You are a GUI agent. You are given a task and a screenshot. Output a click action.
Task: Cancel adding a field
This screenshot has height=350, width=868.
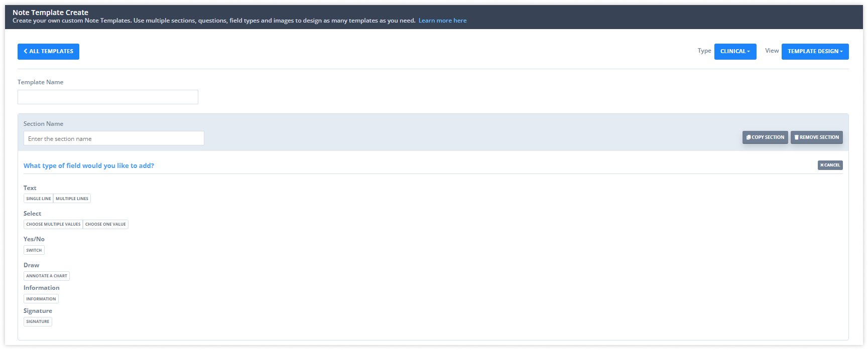pyautogui.click(x=830, y=165)
